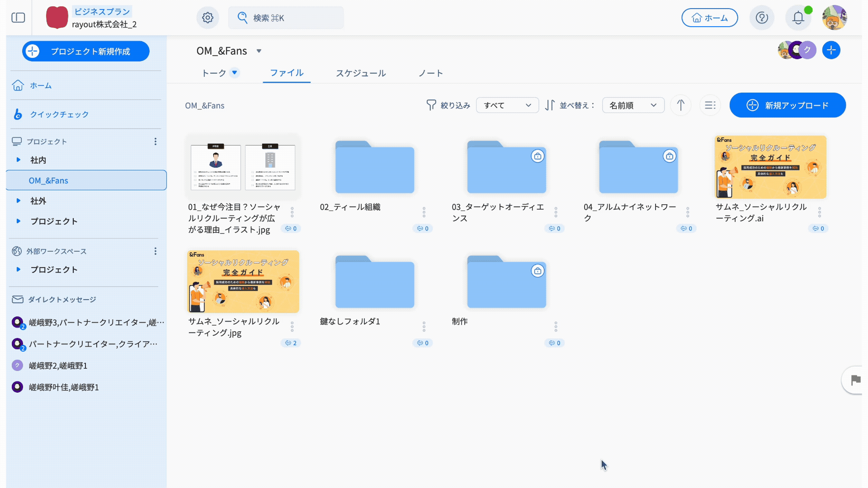Open projects section three-dot menu

click(155, 141)
